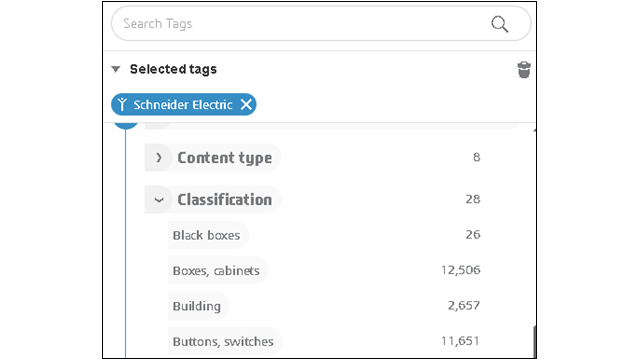Click the Content type label
640x360 pixels.
coord(225,158)
